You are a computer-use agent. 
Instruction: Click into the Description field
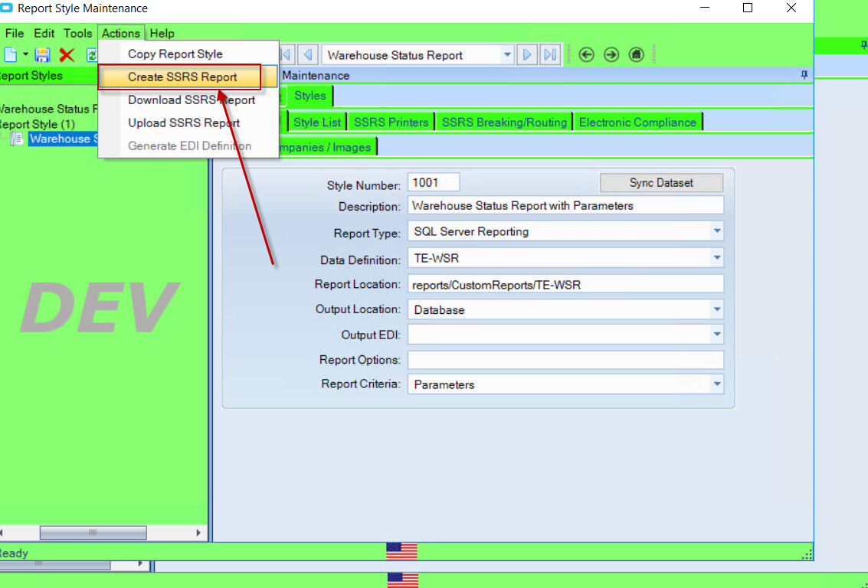565,206
